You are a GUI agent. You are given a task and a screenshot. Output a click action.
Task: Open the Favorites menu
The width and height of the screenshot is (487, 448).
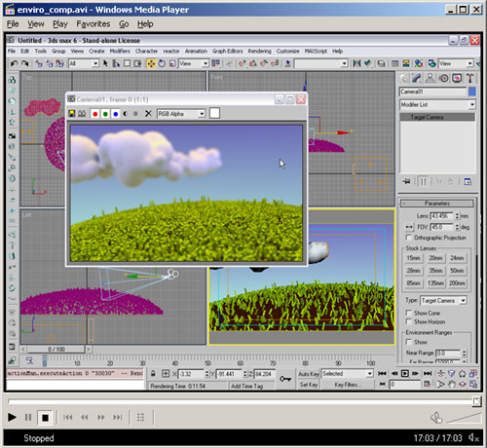click(94, 24)
